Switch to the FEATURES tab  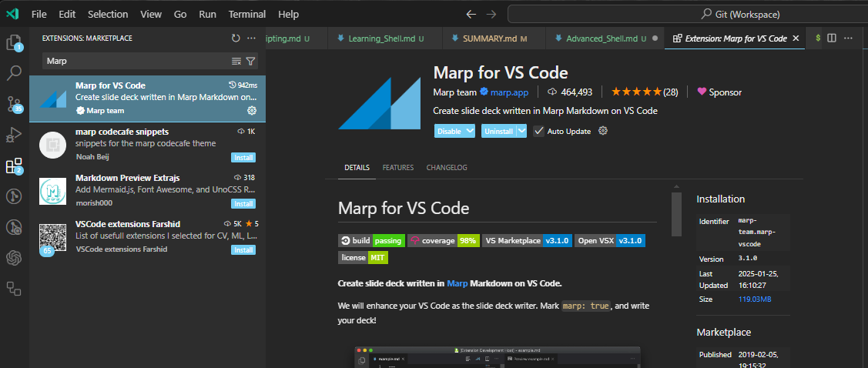click(397, 168)
